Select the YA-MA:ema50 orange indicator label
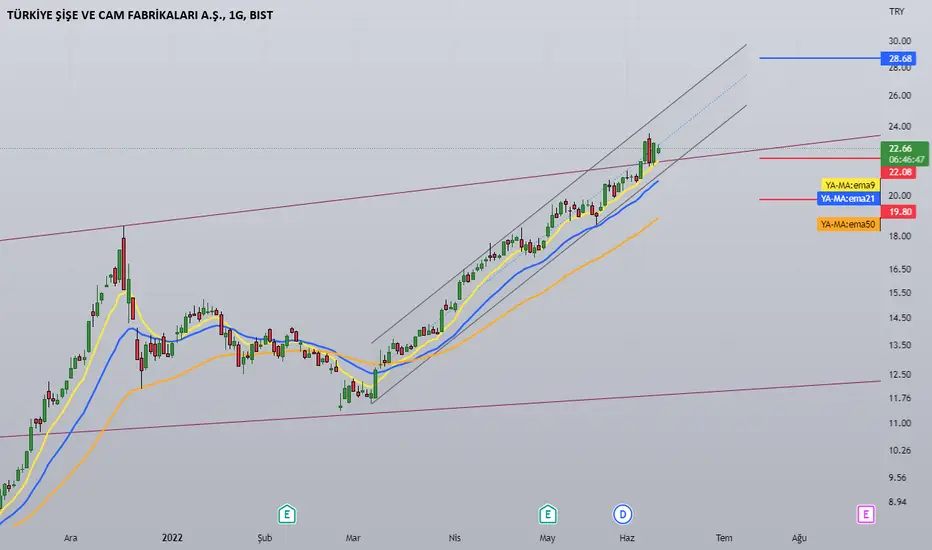This screenshot has height=550, width=932. [848, 224]
